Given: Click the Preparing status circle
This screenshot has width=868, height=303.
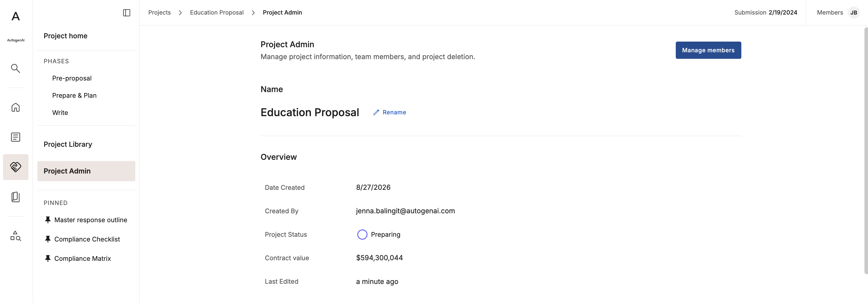Looking at the screenshot, I should tap(362, 234).
